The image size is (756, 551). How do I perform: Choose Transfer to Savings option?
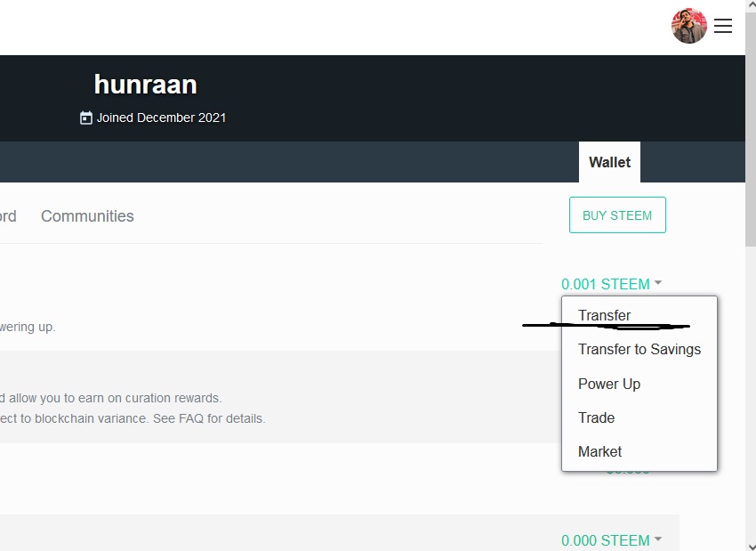(639, 349)
